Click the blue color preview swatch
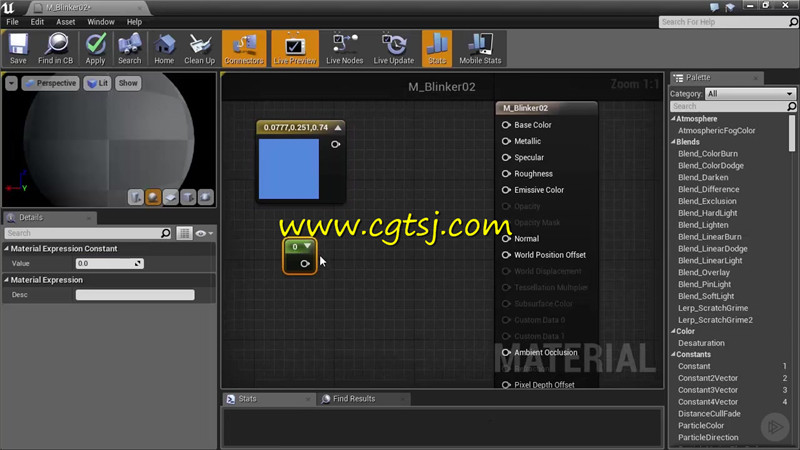This screenshot has width=800, height=450. pos(289,169)
